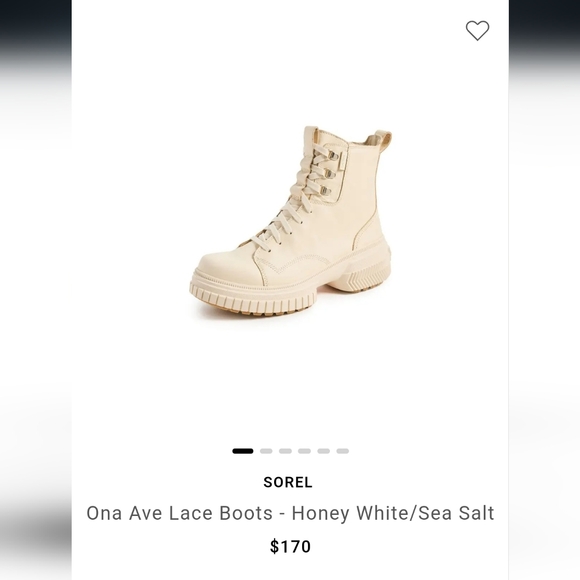
Task: View the last carousel dot image
Action: 343,451
